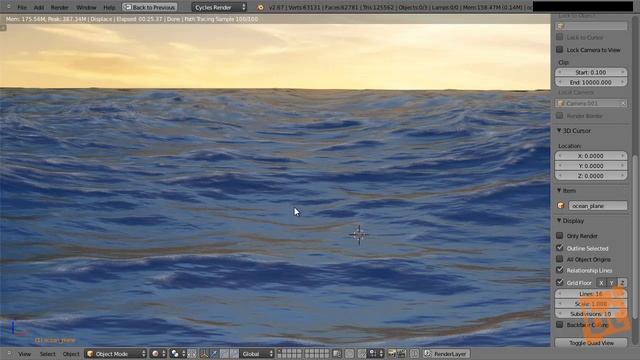The image size is (640, 360).
Task: Click the Clip End 10000.000 field
Action: tap(591, 82)
